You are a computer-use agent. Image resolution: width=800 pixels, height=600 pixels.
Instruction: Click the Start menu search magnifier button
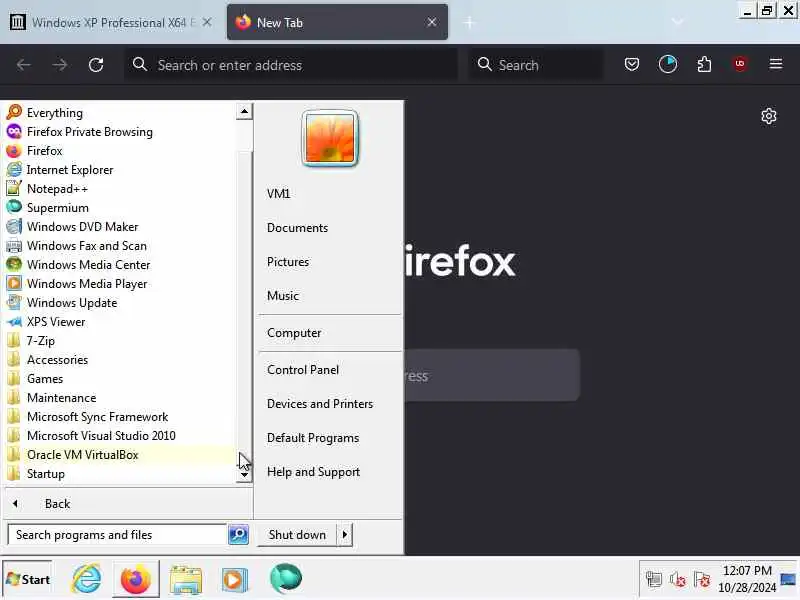[x=238, y=535]
